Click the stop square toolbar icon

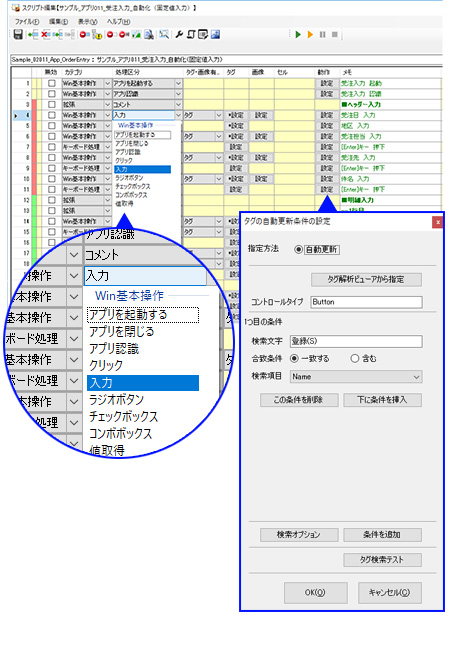(x=335, y=34)
